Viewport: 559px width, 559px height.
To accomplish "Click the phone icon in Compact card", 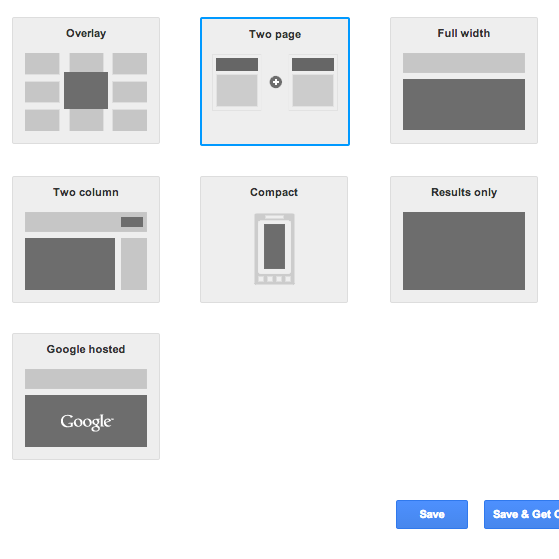I will [275, 249].
